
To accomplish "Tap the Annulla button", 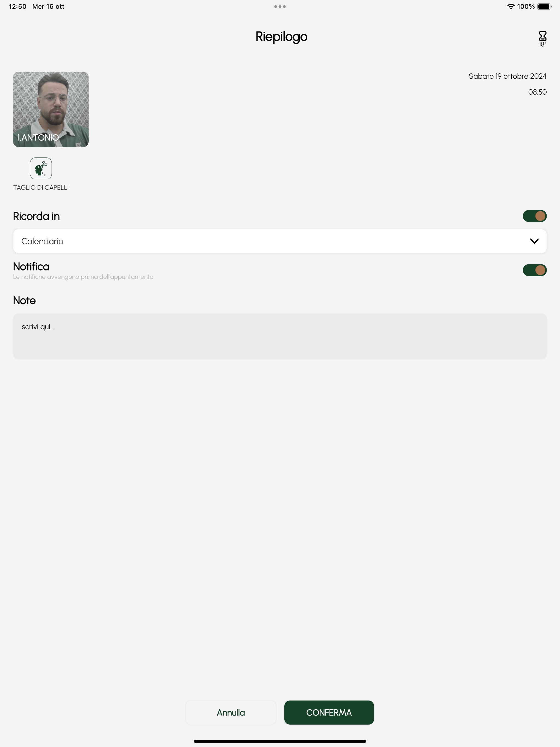I will [231, 712].
